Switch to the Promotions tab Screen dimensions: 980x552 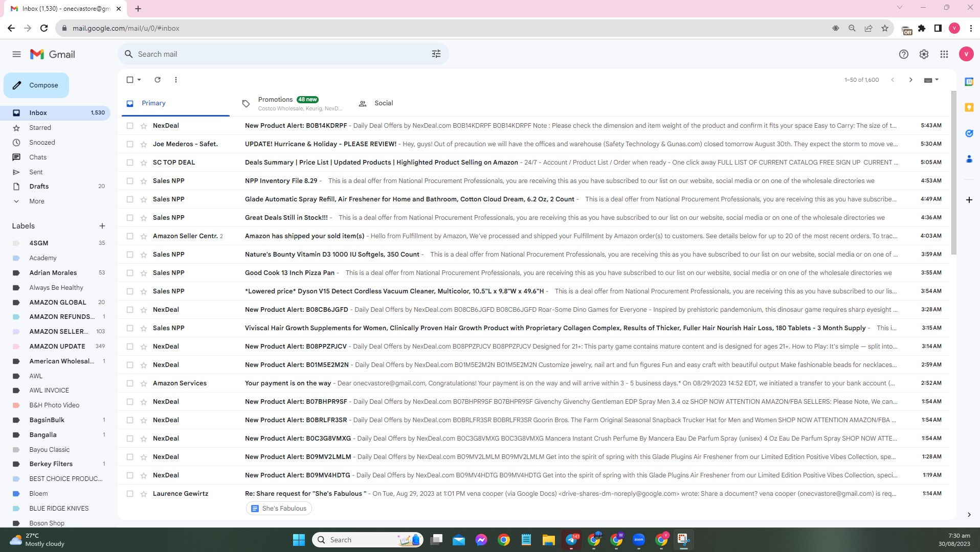(293, 103)
